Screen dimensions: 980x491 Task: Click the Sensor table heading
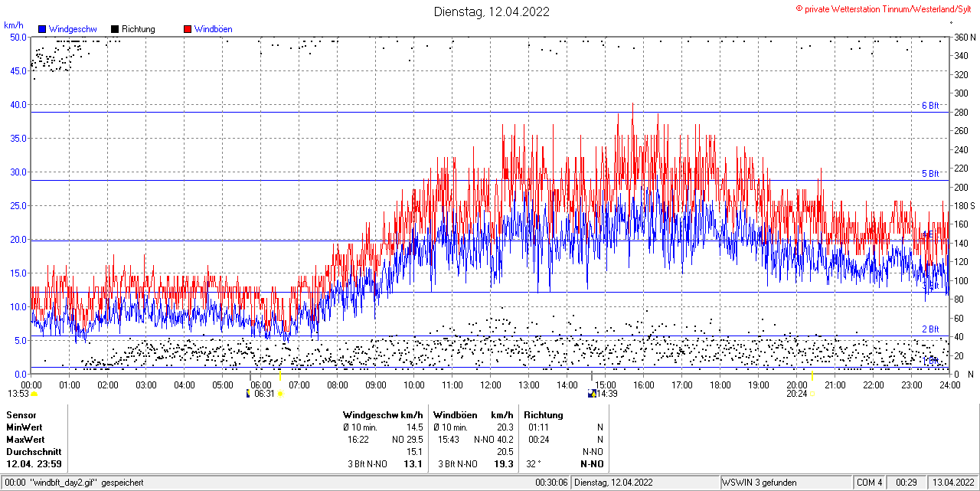21,415
